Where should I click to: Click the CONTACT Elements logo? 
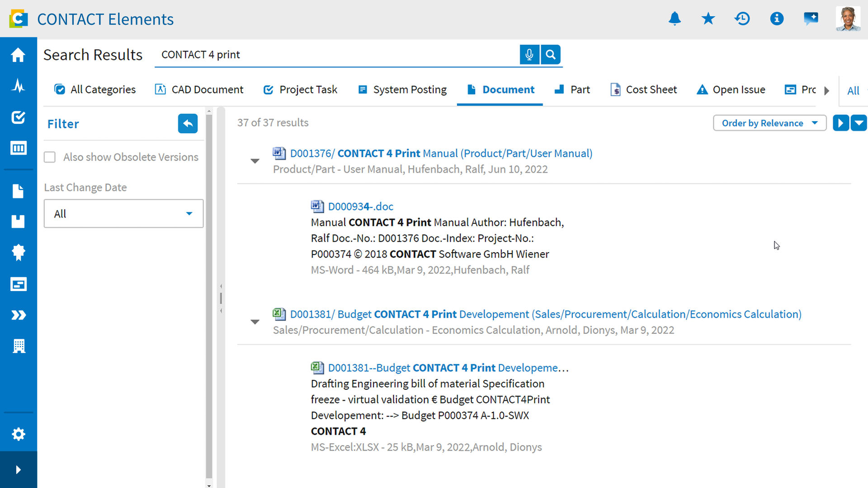pyautogui.click(x=19, y=19)
